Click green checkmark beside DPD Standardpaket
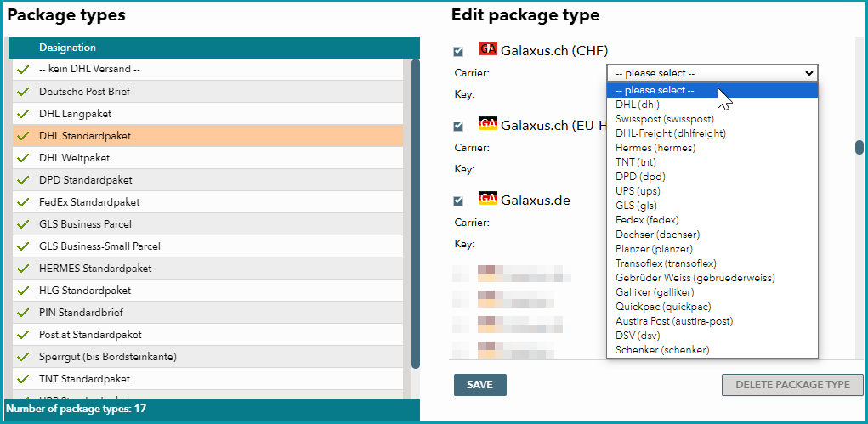The height and width of the screenshot is (424, 868). pyautogui.click(x=23, y=180)
